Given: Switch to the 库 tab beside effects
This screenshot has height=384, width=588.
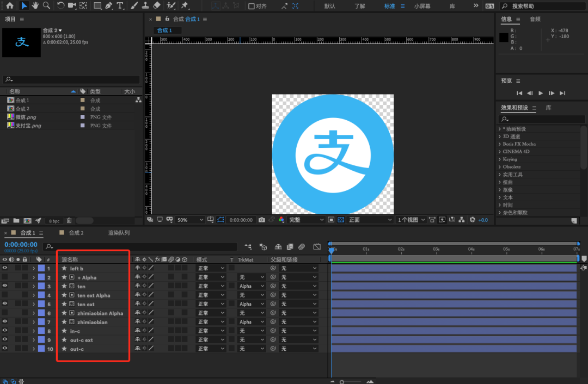Looking at the screenshot, I should [x=548, y=108].
